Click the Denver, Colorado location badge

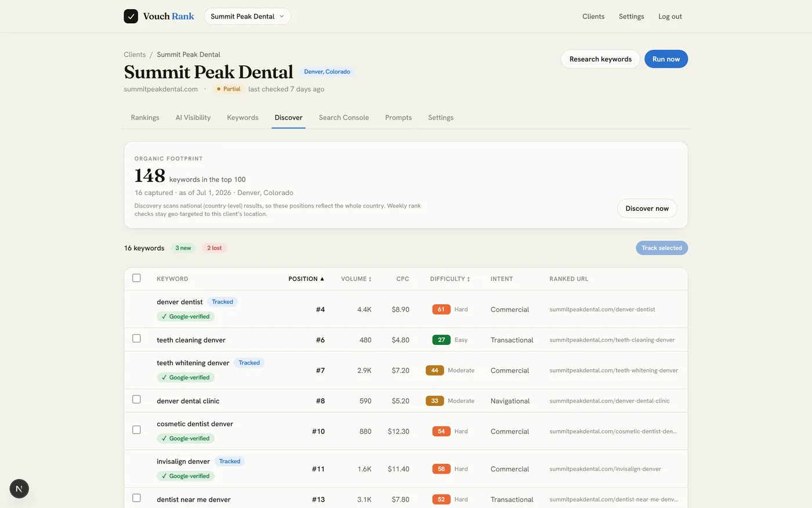[x=327, y=72]
